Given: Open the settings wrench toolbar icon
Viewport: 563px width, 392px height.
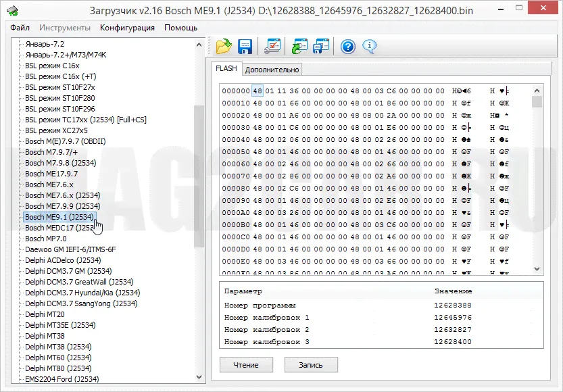Looking at the screenshot, I should [274, 47].
